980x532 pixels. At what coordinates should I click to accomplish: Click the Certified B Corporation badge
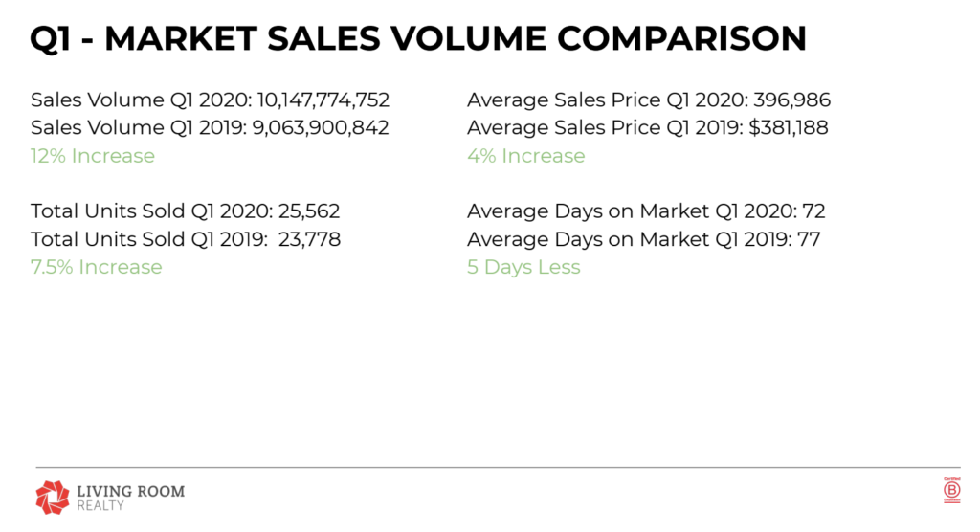[x=952, y=490]
